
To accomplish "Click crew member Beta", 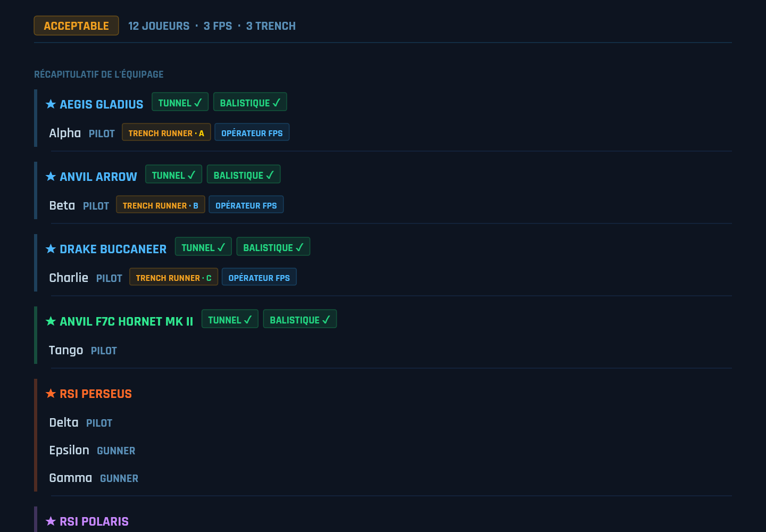I will point(62,205).
